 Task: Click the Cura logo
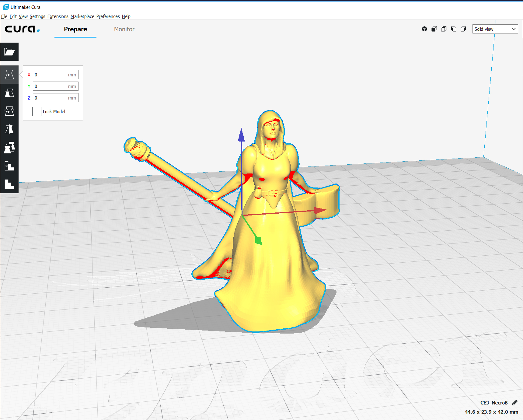[x=22, y=29]
